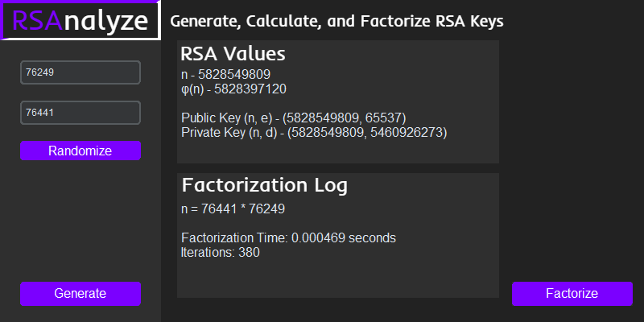
Task: Click the Factorization Time readout
Action: pyautogui.click(x=288, y=238)
